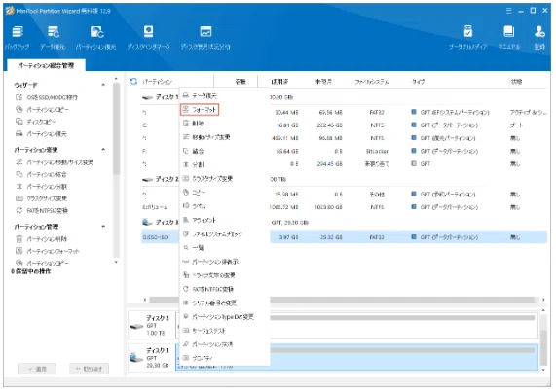
Task: Click the 取り消す undo button
Action: (89, 369)
